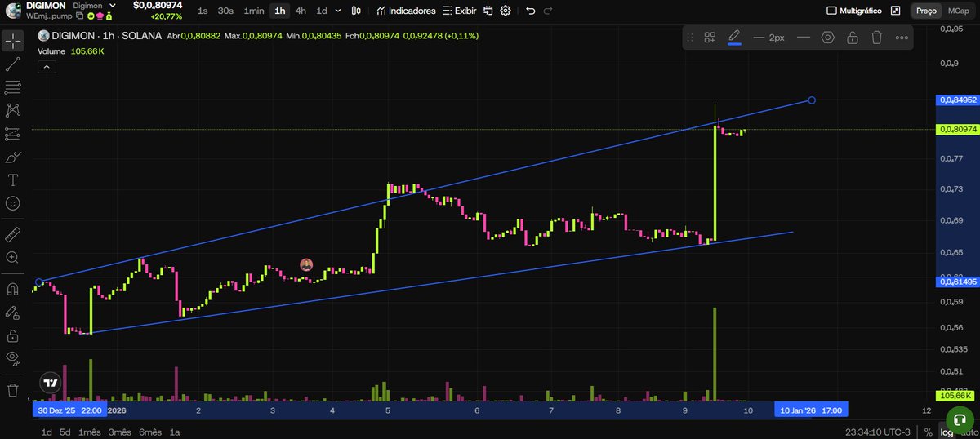980x439 pixels.
Task: Copy the WEmj...pump contract address
Action: click(79, 16)
